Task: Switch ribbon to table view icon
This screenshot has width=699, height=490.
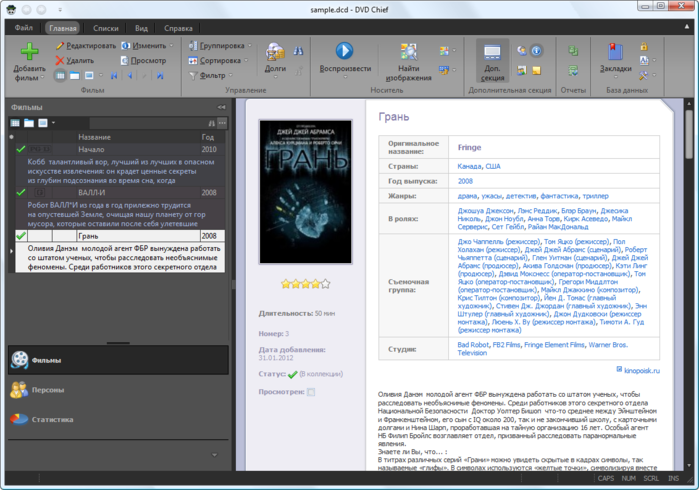Action: 60,75
